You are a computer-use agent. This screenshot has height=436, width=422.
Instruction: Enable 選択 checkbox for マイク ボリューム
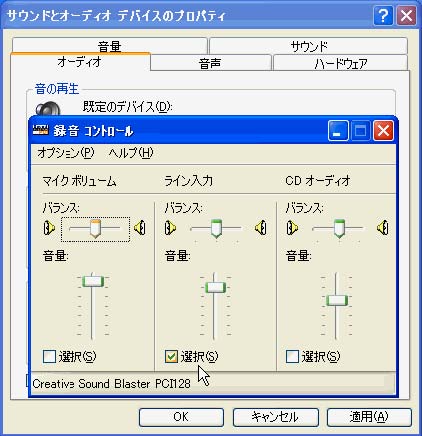tap(49, 356)
